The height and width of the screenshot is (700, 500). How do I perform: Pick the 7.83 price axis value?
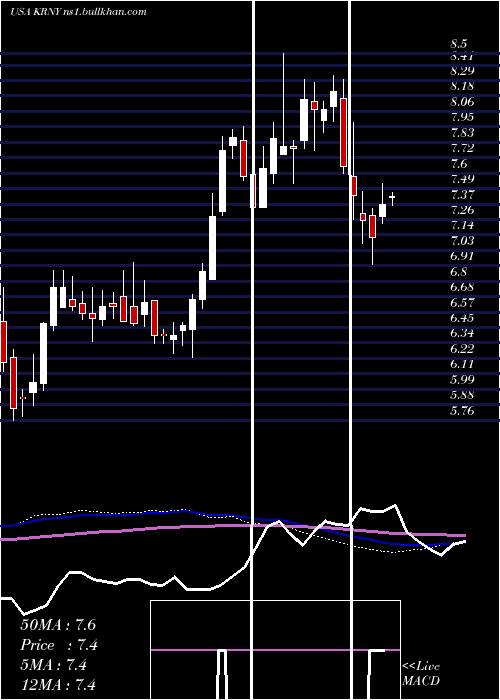click(x=462, y=133)
